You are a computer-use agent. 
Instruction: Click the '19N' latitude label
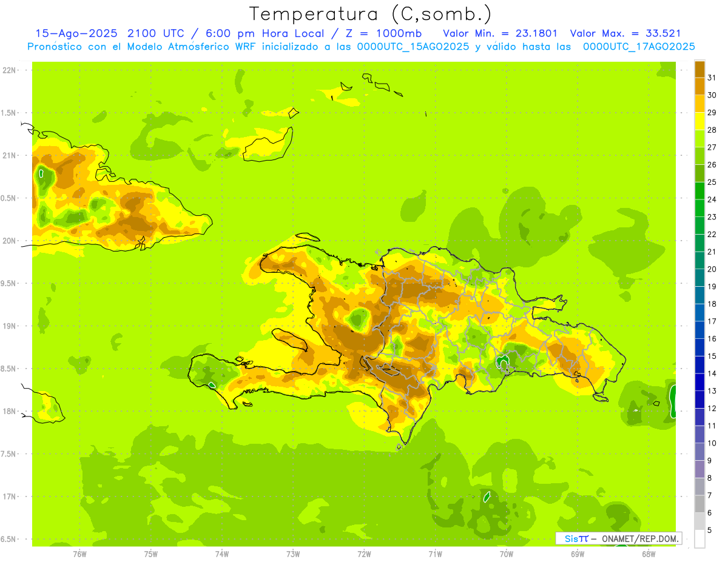[10, 326]
